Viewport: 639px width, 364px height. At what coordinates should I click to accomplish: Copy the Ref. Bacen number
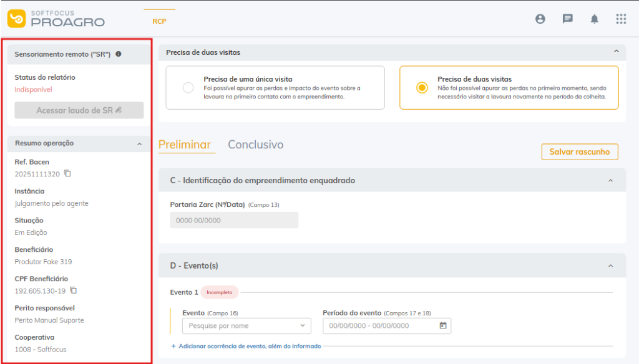pos(67,173)
